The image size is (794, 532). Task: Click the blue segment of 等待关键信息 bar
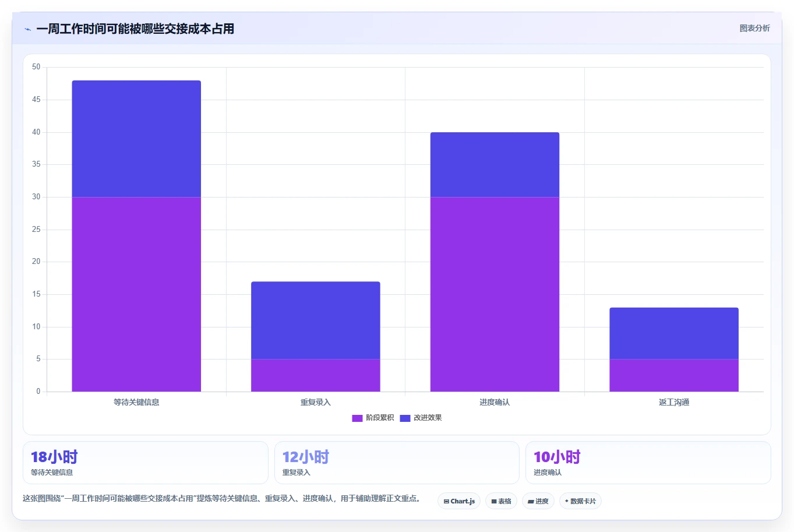coord(136,139)
